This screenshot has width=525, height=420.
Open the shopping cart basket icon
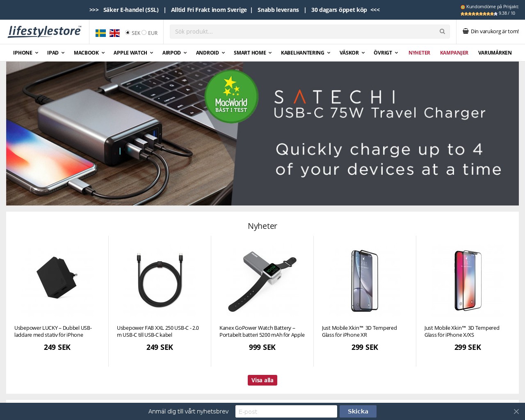[466, 31]
